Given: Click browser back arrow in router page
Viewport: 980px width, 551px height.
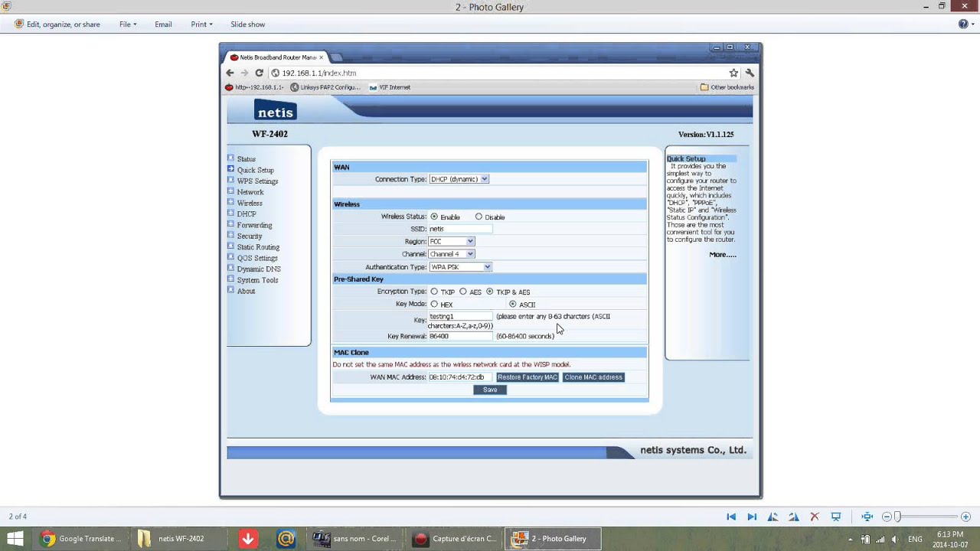Looking at the screenshot, I should click(230, 73).
